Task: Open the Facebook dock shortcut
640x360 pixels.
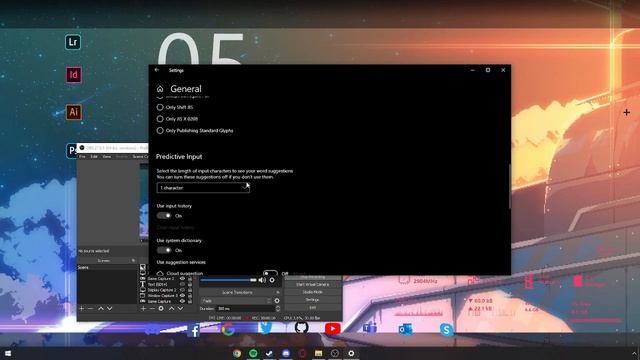Action: [194, 330]
